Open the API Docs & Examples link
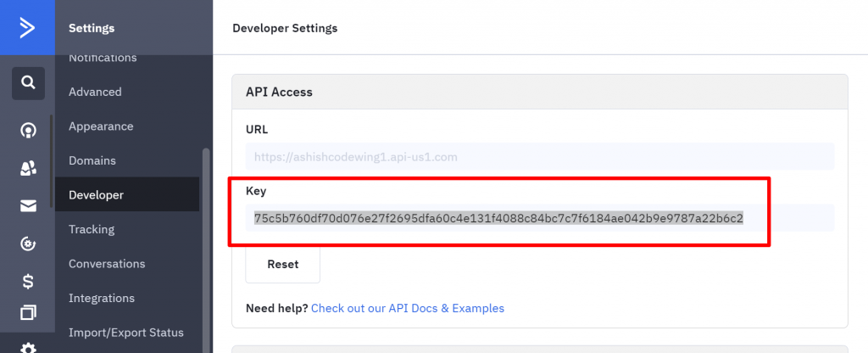Screen dimensions: 868x353 (x=408, y=308)
